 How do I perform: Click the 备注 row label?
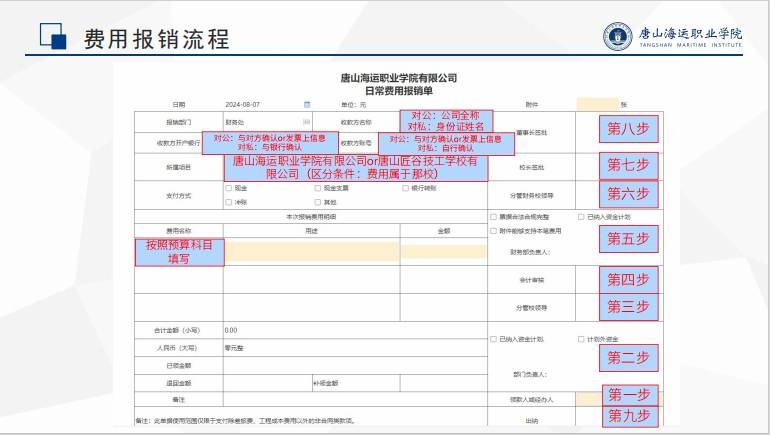tap(179, 400)
